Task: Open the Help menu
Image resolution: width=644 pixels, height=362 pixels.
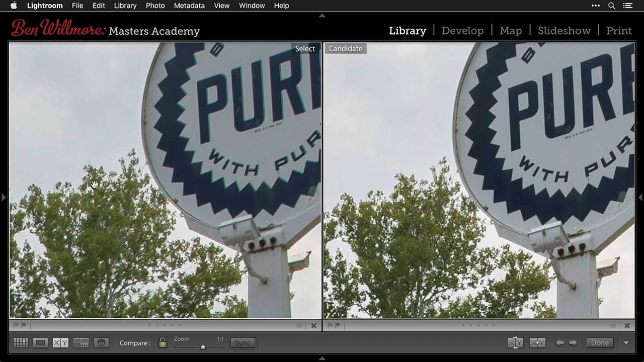Action: pyautogui.click(x=281, y=6)
